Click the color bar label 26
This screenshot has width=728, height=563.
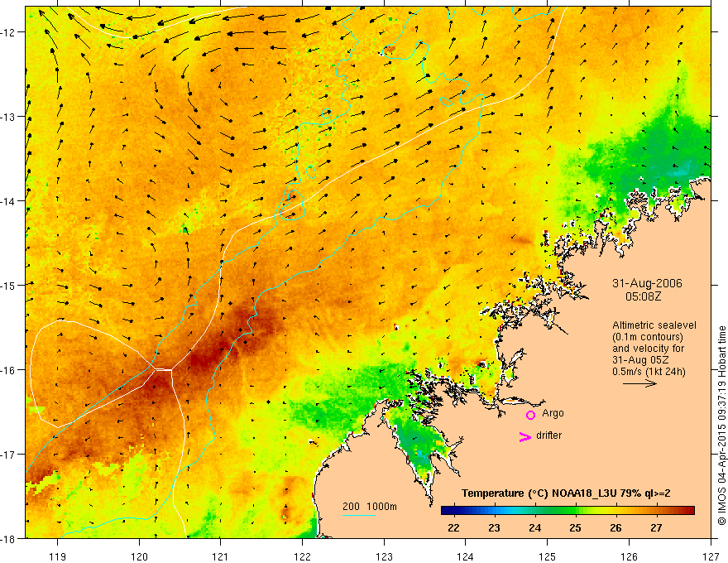coord(615,527)
